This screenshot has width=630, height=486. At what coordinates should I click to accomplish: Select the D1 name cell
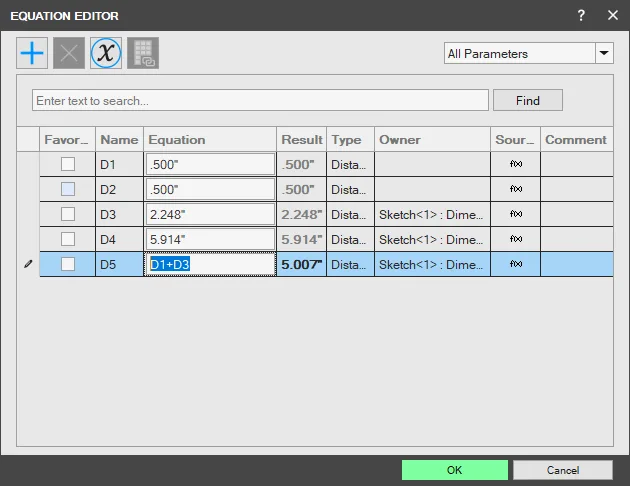point(119,164)
